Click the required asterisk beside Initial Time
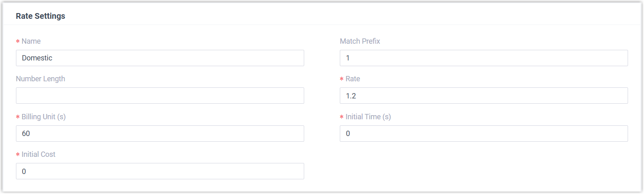The height and width of the screenshot is (194, 644). 342,117
